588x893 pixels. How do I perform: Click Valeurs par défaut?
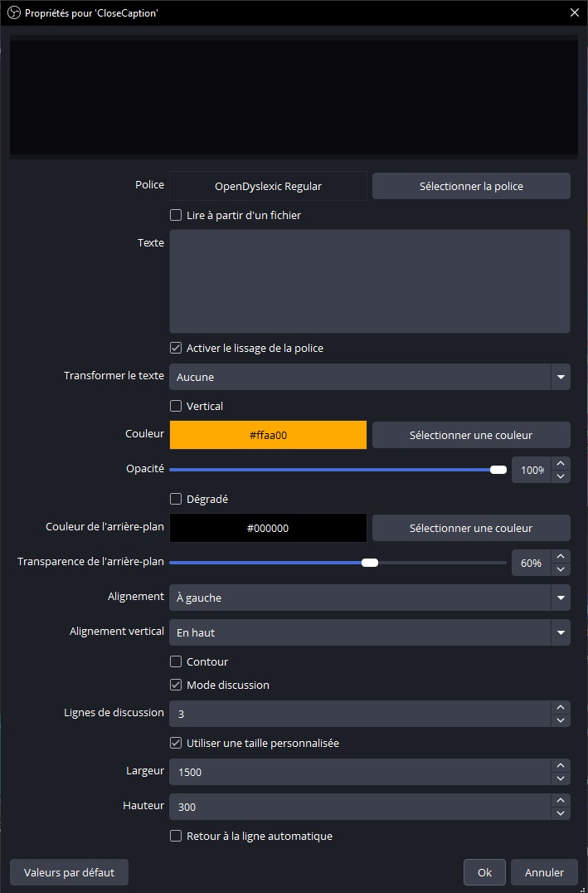[x=68, y=871]
